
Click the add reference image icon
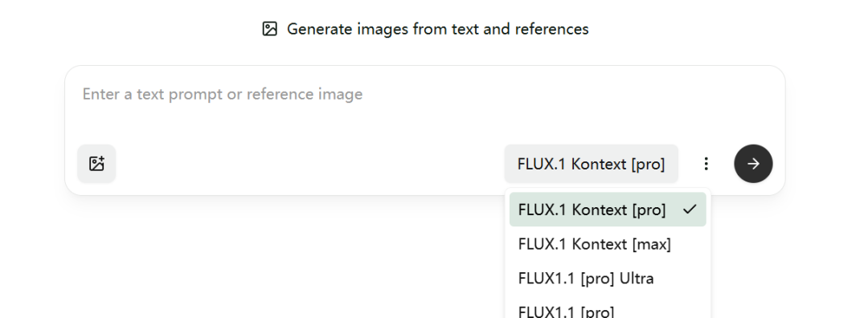click(x=96, y=164)
